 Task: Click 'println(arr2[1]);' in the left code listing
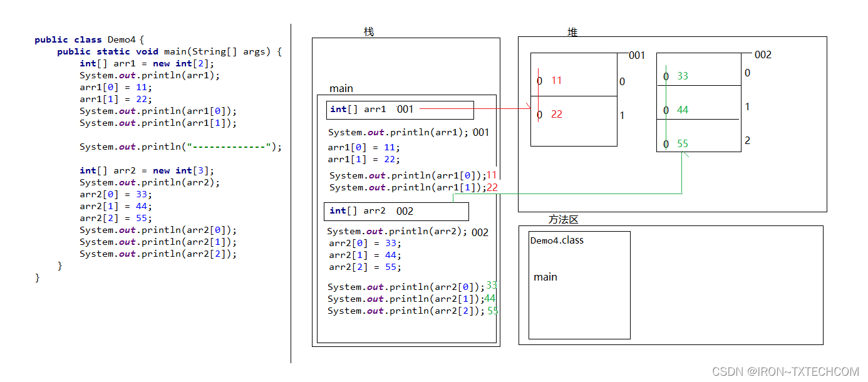tap(158, 242)
